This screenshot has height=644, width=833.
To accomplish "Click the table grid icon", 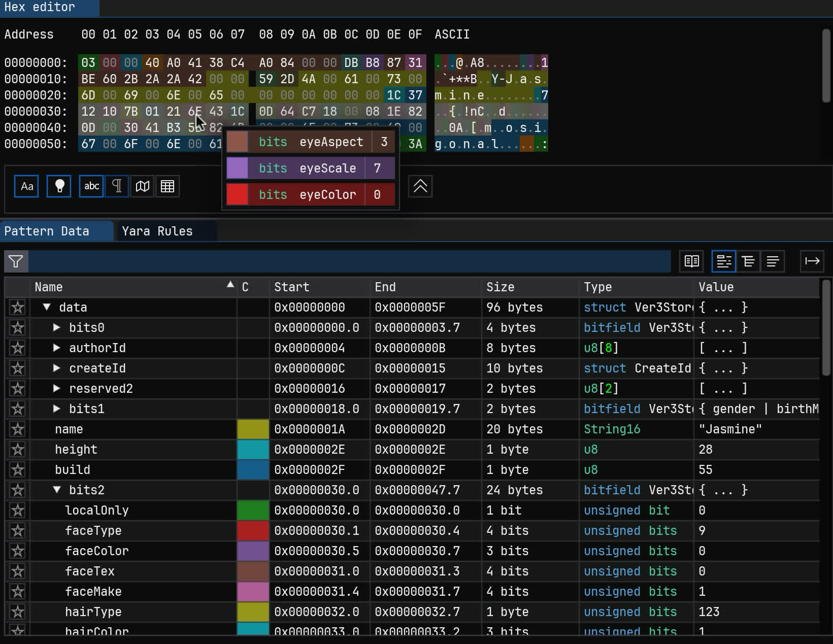I will coord(168,186).
